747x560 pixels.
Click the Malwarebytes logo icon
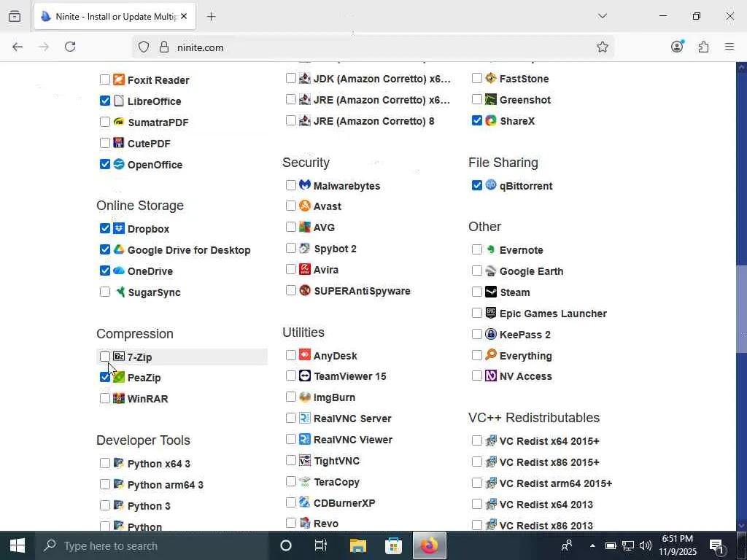(305, 184)
